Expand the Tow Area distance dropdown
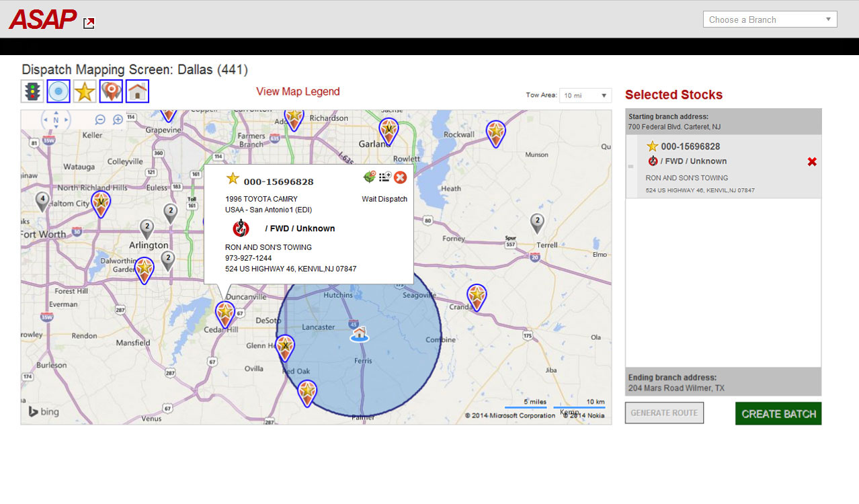This screenshot has height=504, width=859. (585, 95)
